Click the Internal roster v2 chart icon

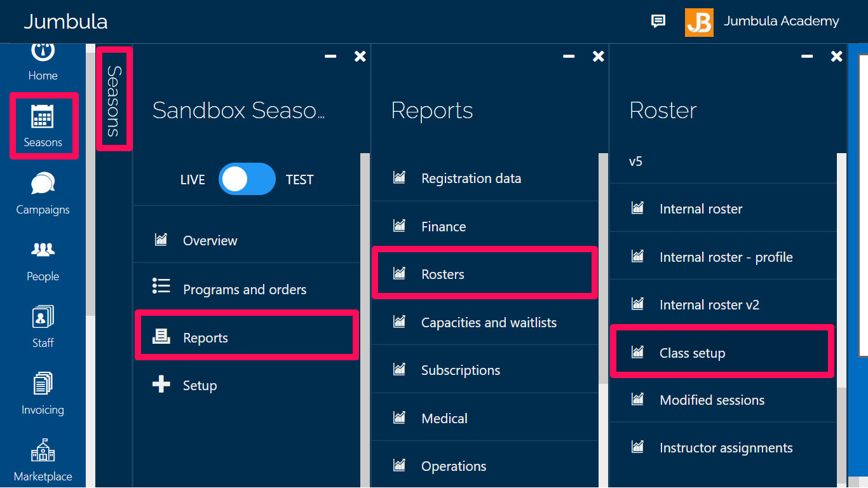click(637, 303)
